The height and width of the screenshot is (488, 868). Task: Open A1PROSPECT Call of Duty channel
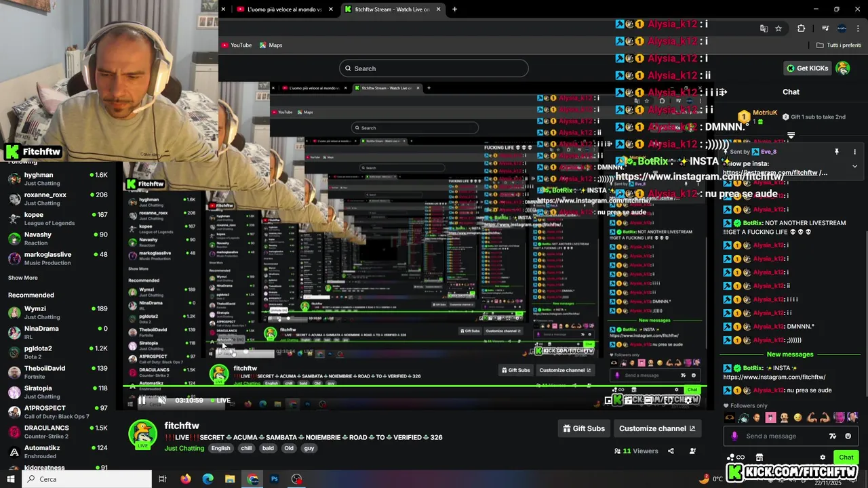tap(58, 412)
